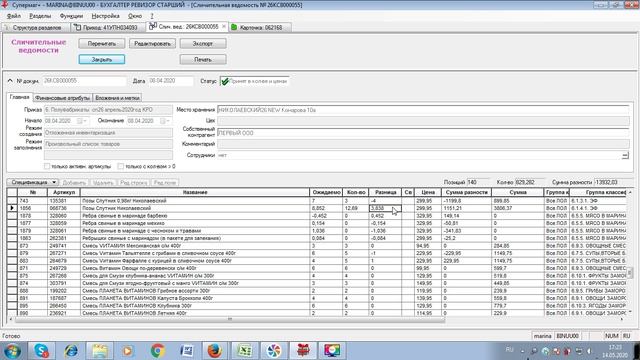Select row marker for article 249741
The width and height of the screenshot is (640, 360).
[12, 246]
